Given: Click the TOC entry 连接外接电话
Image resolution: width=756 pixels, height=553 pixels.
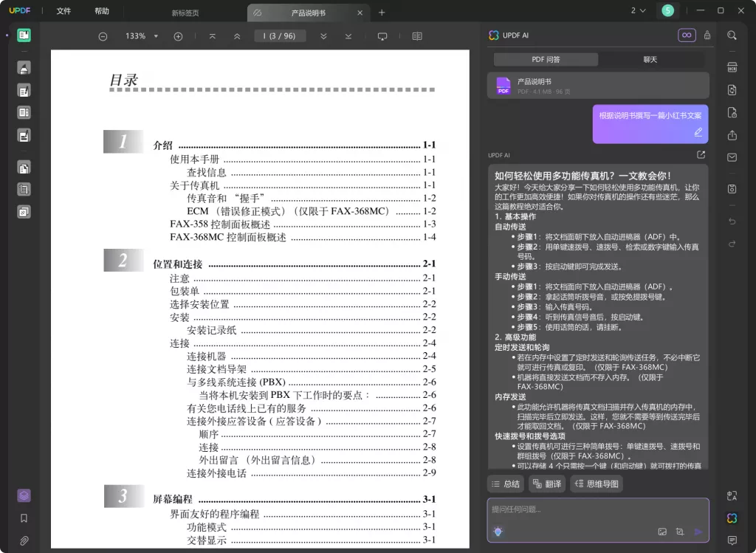Looking at the screenshot, I should pos(216,473).
